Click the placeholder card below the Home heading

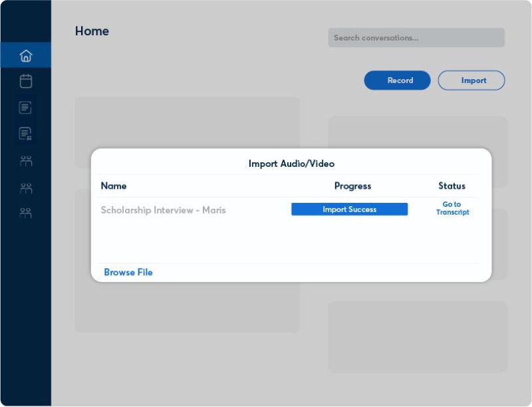click(x=187, y=122)
